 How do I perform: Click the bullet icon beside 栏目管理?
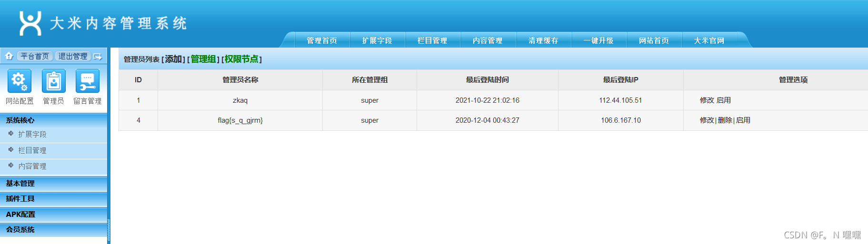(x=11, y=150)
